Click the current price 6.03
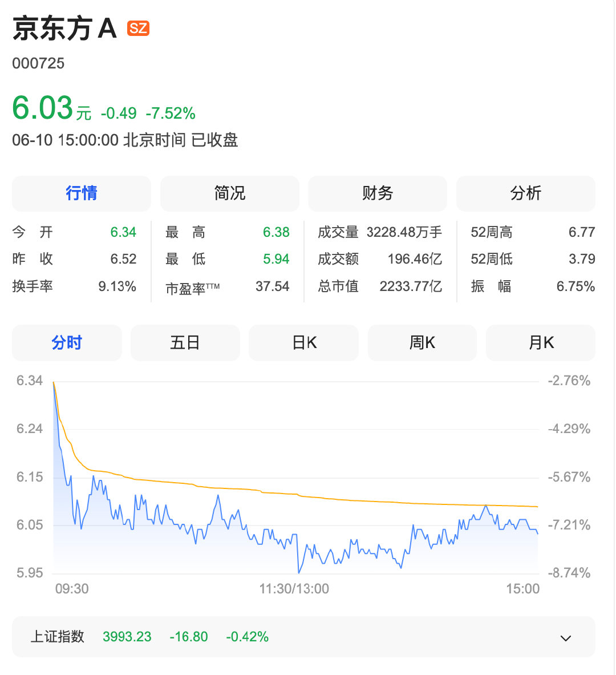This screenshot has width=616, height=675. coord(43,107)
